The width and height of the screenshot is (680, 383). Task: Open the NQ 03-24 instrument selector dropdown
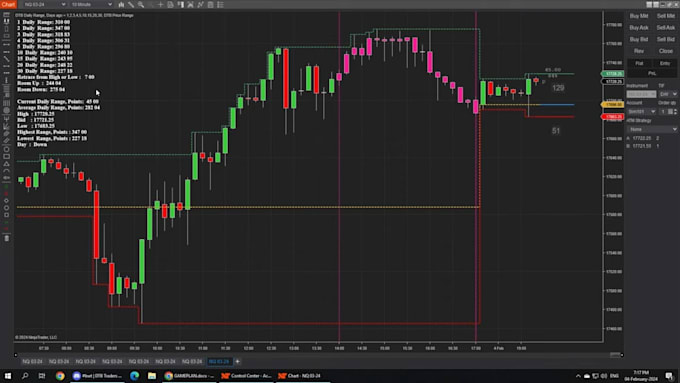45,4
